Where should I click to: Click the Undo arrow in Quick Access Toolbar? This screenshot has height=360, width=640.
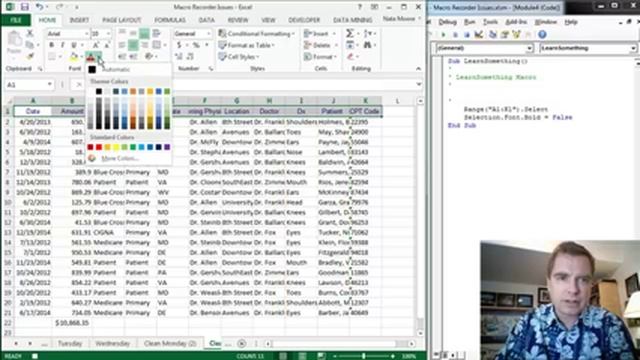point(39,7)
